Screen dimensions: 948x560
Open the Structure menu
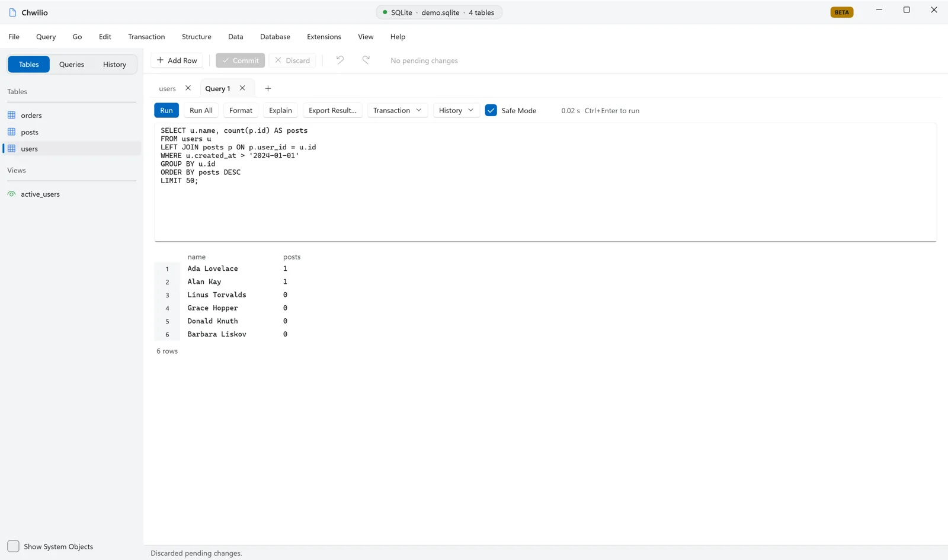tap(197, 37)
